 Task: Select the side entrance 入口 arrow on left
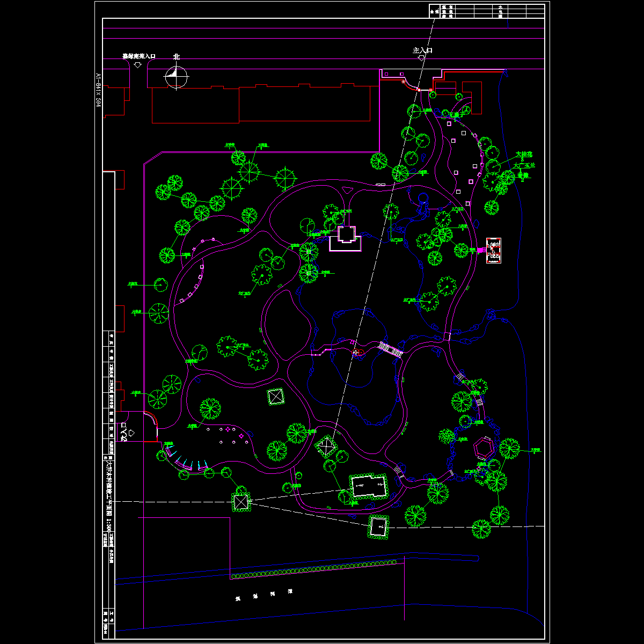tap(132, 432)
